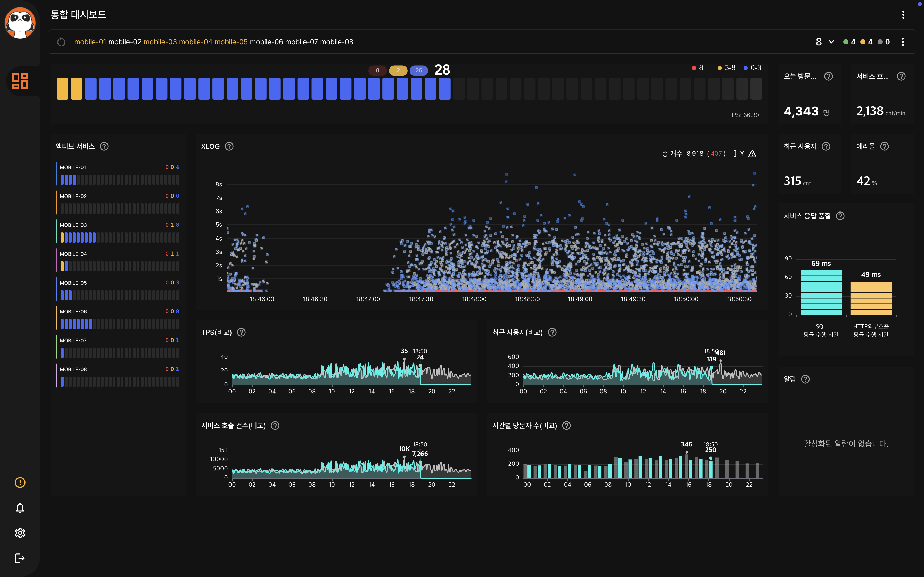Image resolution: width=924 pixels, height=577 pixels.
Task: Click XLOG warning triangle icon
Action: click(752, 154)
